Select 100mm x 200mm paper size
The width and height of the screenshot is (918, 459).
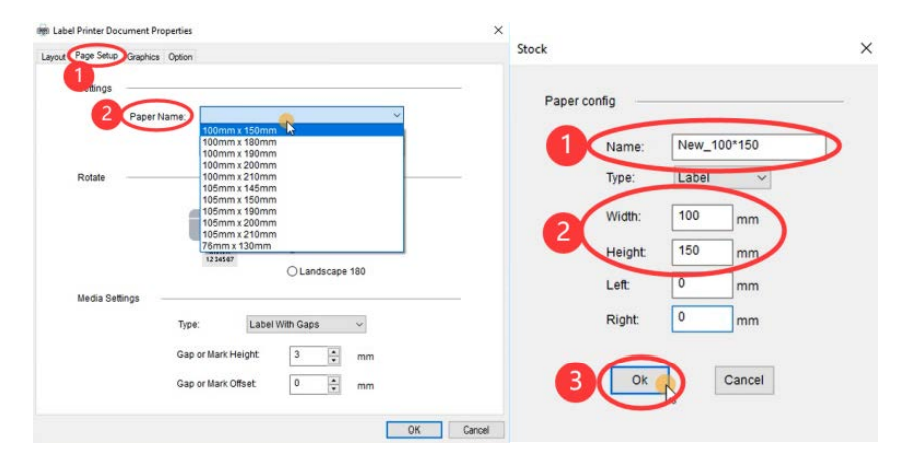[x=302, y=165]
